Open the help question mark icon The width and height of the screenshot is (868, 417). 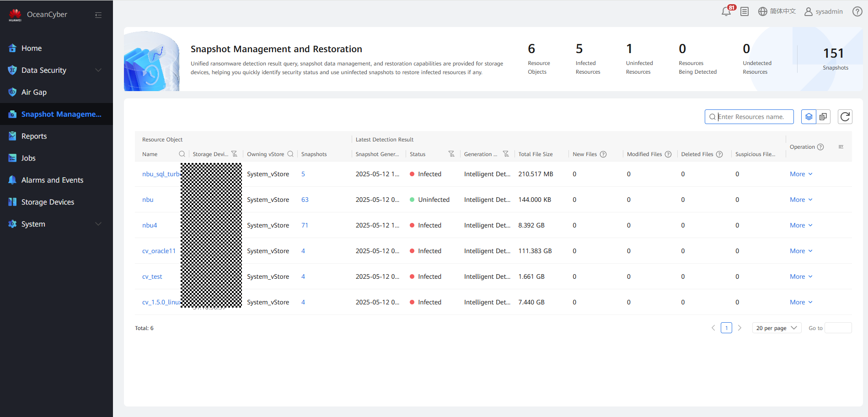pos(857,11)
